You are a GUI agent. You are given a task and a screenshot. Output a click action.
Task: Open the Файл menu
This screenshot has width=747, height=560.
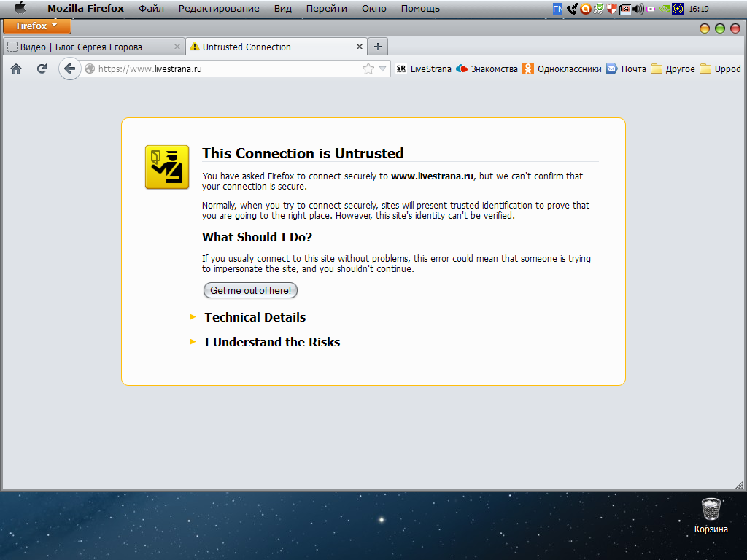[151, 9]
